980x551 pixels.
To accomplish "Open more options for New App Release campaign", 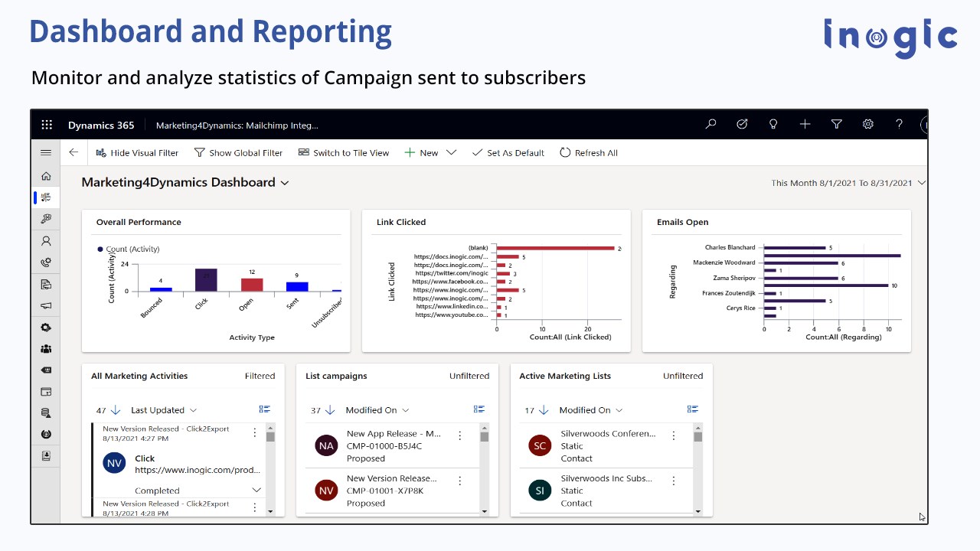I will [x=460, y=435].
